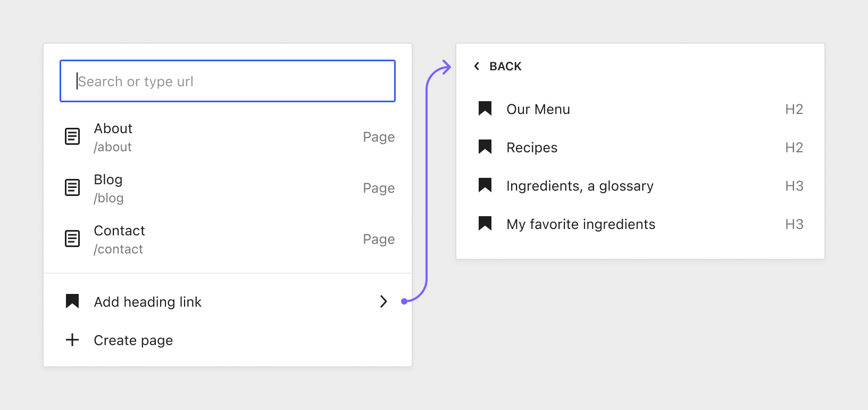
Task: Click the back chevron beside BACK
Action: (x=477, y=66)
